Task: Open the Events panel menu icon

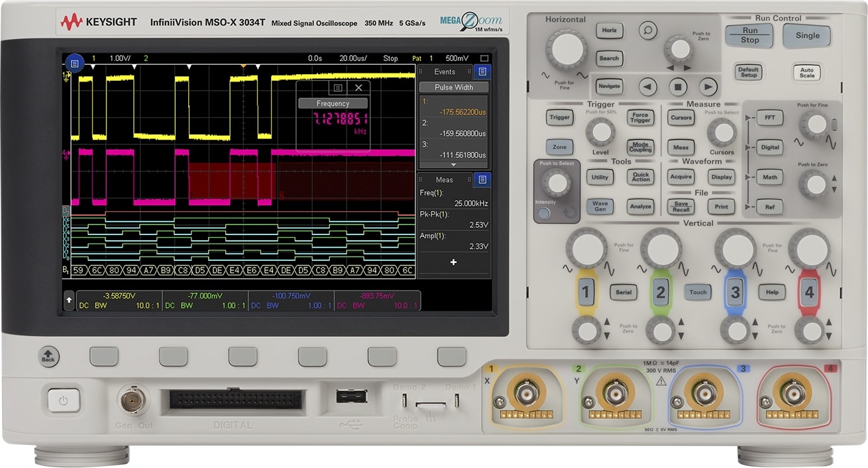Action: (482, 72)
